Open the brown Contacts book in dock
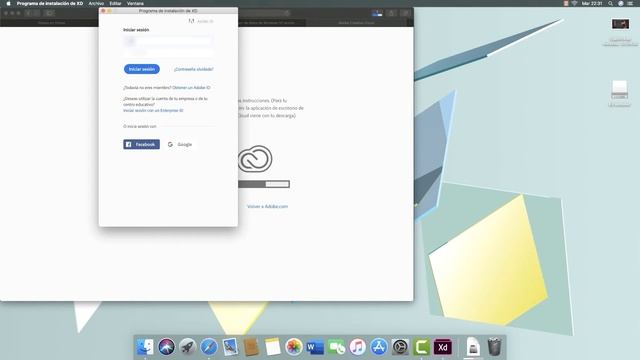 (251, 347)
